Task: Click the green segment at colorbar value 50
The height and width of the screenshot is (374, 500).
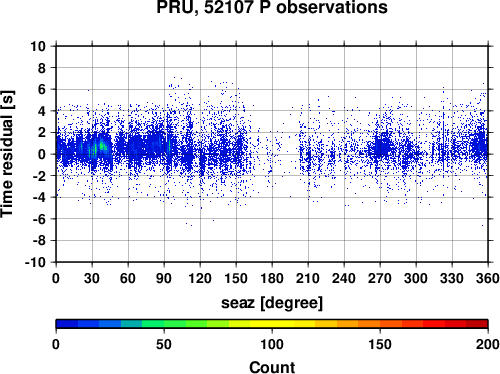Action: 164,324
